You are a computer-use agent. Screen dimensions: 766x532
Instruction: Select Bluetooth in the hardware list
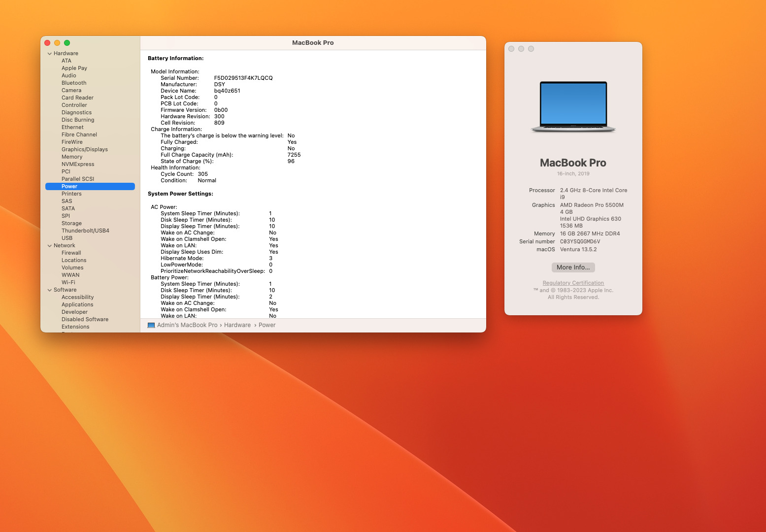tap(74, 83)
